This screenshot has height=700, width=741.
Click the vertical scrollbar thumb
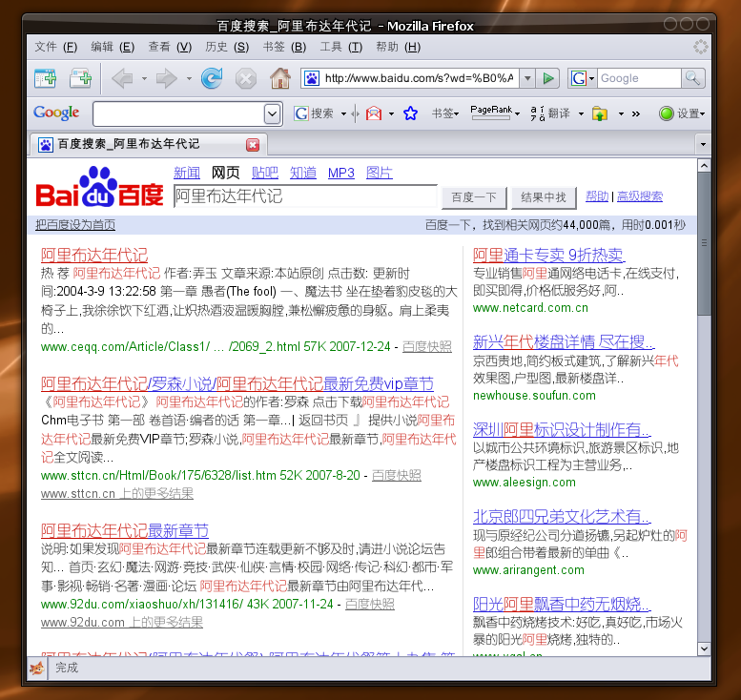(704, 243)
